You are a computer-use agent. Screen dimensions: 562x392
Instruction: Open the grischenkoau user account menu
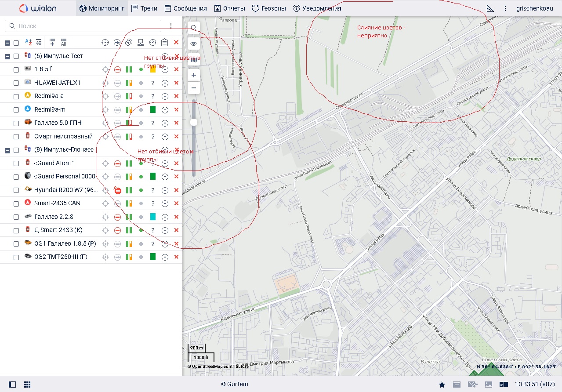[535, 8]
